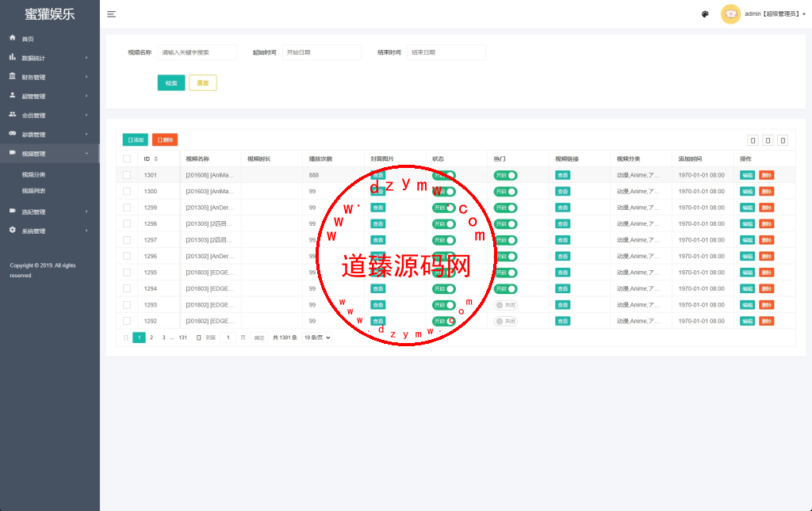Tick the checkbox for row 1295

coord(127,273)
